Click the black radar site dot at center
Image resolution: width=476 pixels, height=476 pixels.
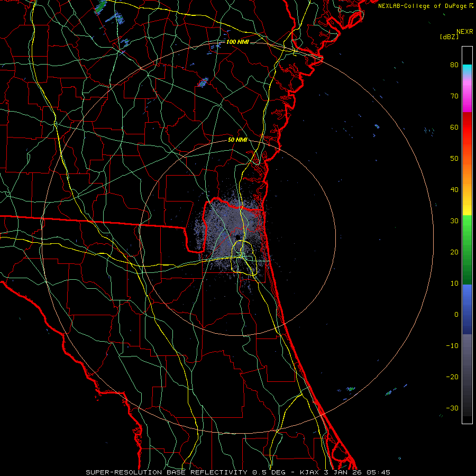(237, 237)
